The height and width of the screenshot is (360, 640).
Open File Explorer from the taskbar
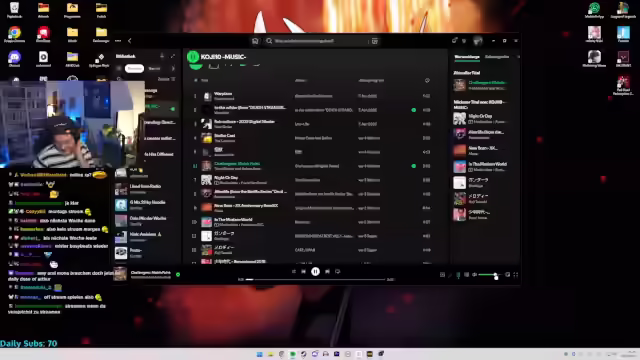coord(270,354)
